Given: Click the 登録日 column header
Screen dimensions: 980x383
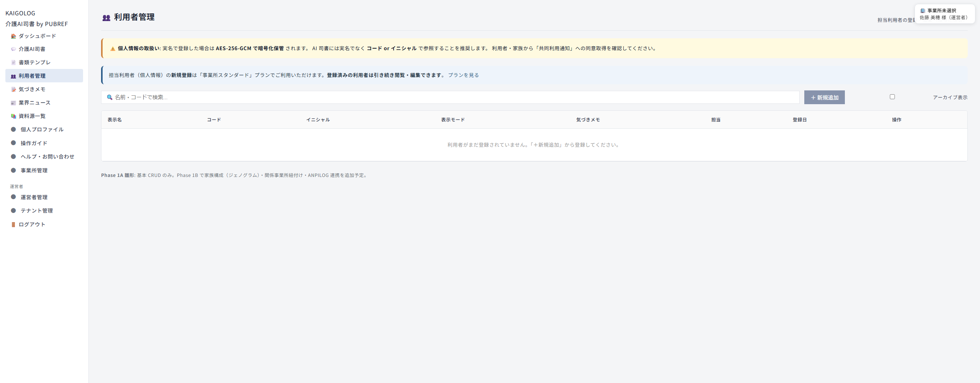Looking at the screenshot, I should [800, 120].
